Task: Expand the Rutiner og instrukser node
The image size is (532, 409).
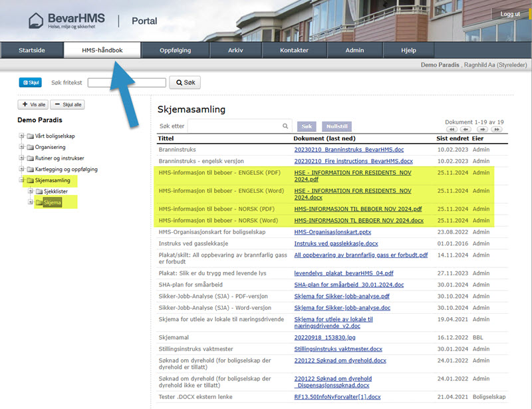Action: click(21, 158)
